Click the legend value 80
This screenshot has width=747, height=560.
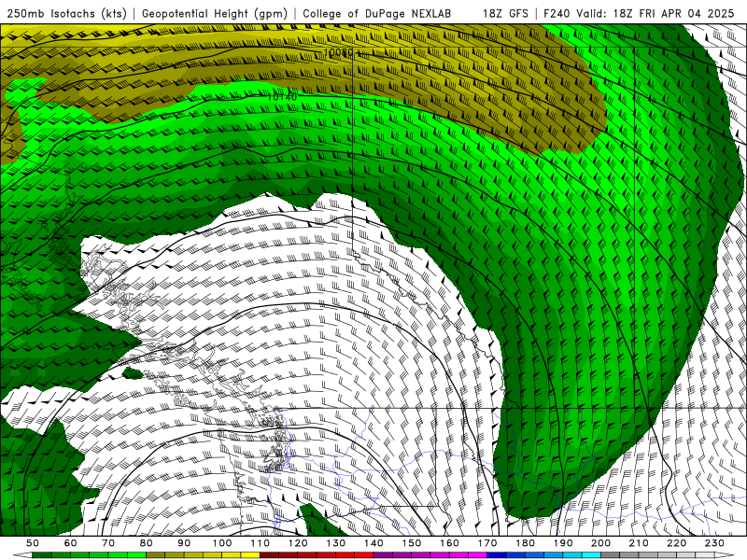pos(147,543)
